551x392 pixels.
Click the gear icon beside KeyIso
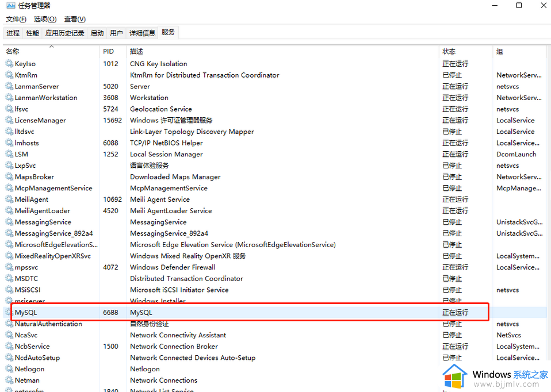click(9, 64)
